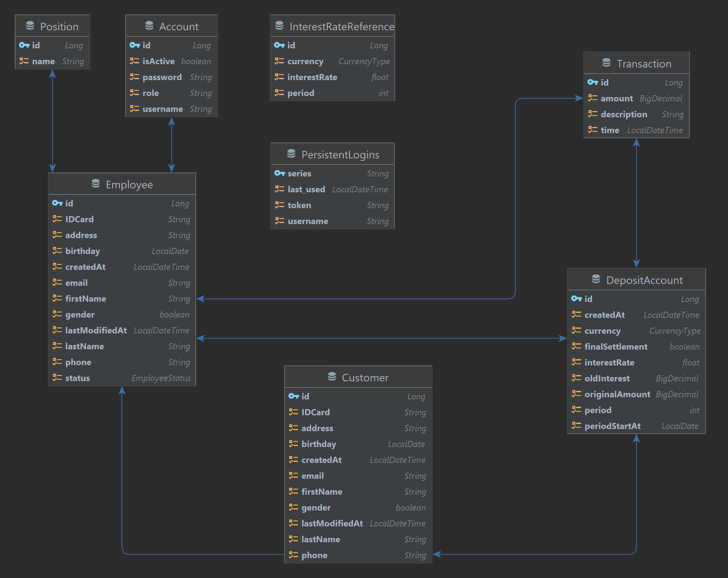
Task: Select the Account table header
Action: pos(172,26)
